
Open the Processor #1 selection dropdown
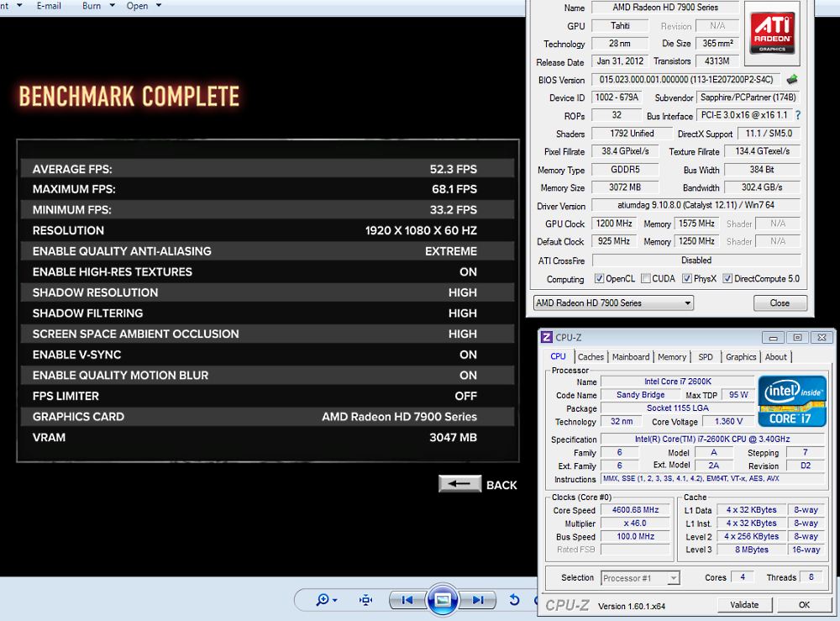coord(640,577)
